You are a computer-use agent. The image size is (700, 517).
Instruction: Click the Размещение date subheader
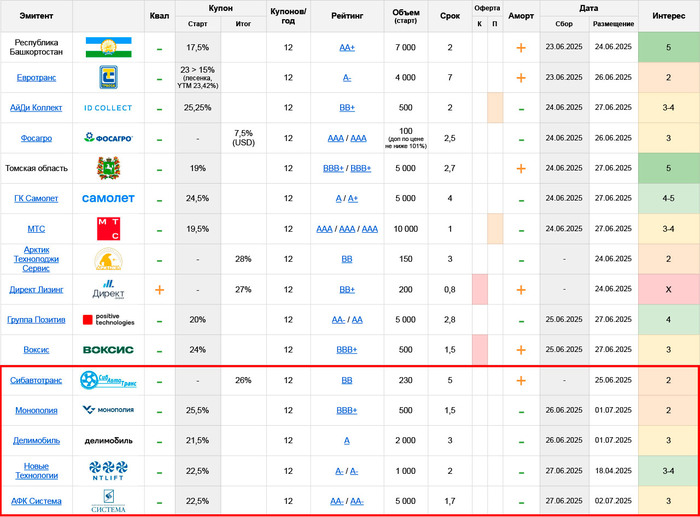[613, 24]
